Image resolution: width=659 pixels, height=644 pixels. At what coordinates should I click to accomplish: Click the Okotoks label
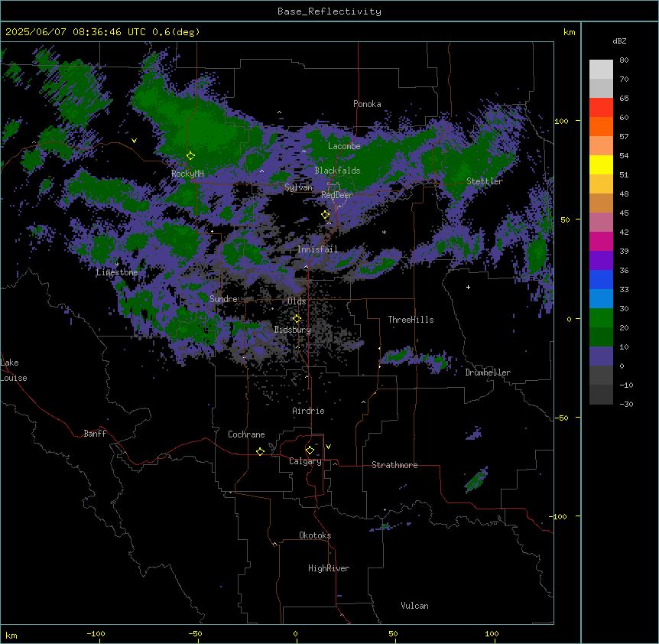(315, 535)
